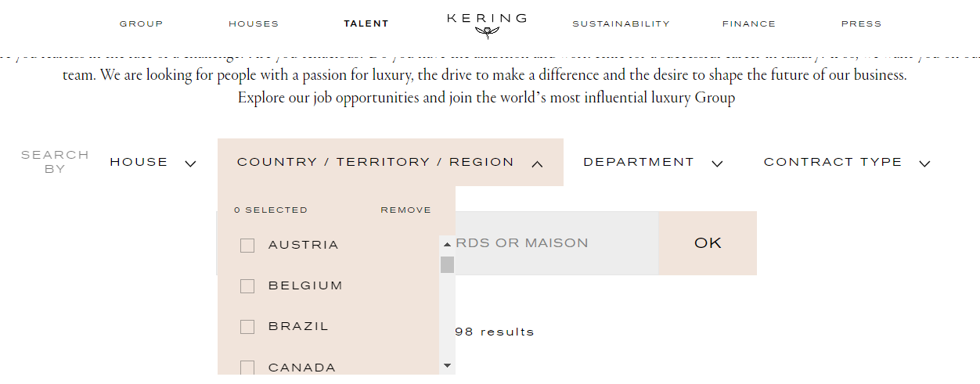Screen dimensions: 980x384
Task: Open the Sustainability menu item
Action: 621,23
